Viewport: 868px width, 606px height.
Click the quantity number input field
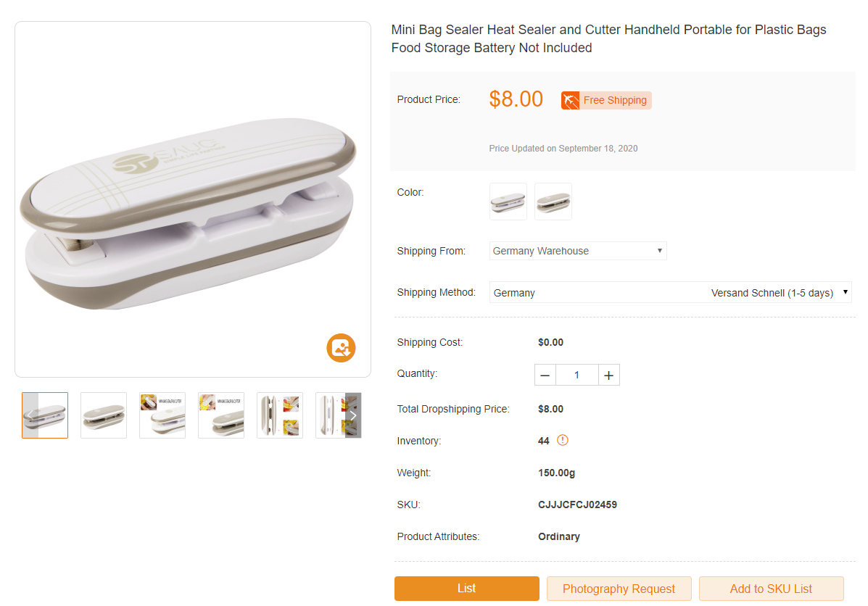(x=577, y=375)
